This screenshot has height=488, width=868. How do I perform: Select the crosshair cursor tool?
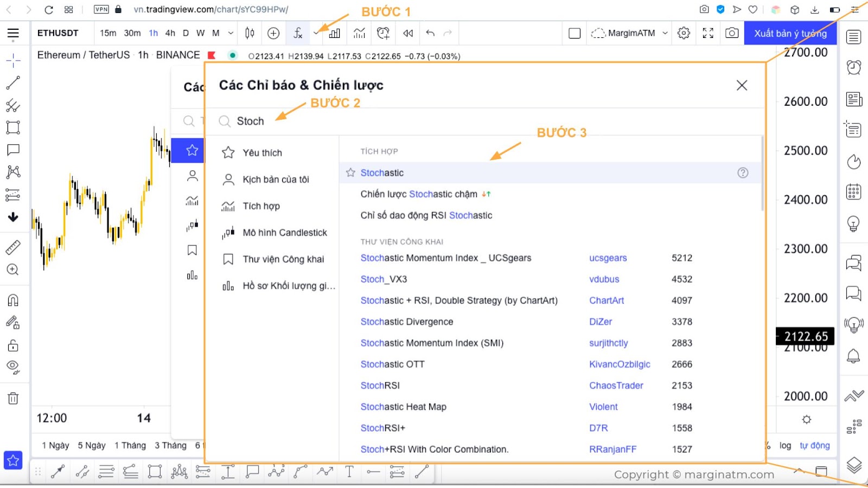coord(13,60)
